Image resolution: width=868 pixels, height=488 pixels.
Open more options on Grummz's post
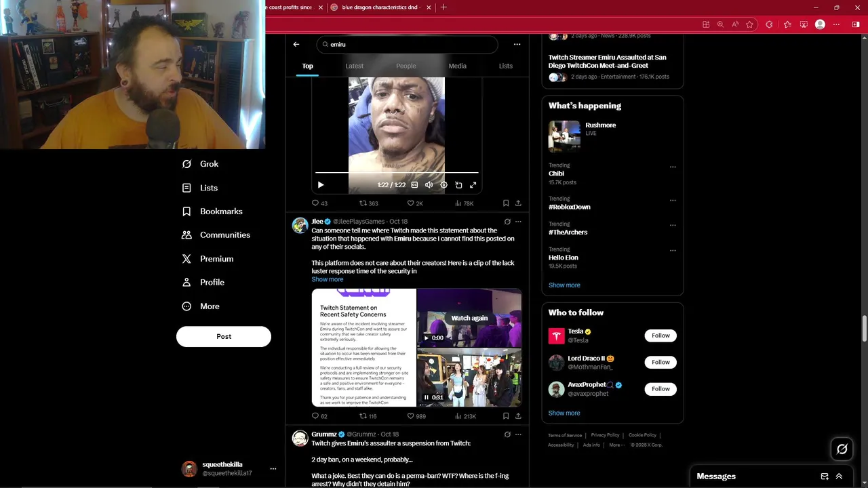click(x=518, y=434)
